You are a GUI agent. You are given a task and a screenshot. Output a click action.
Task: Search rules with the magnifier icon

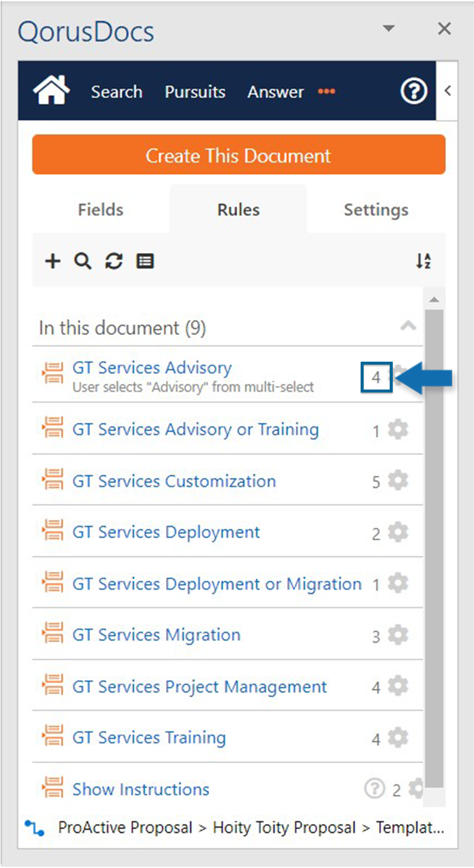[83, 261]
